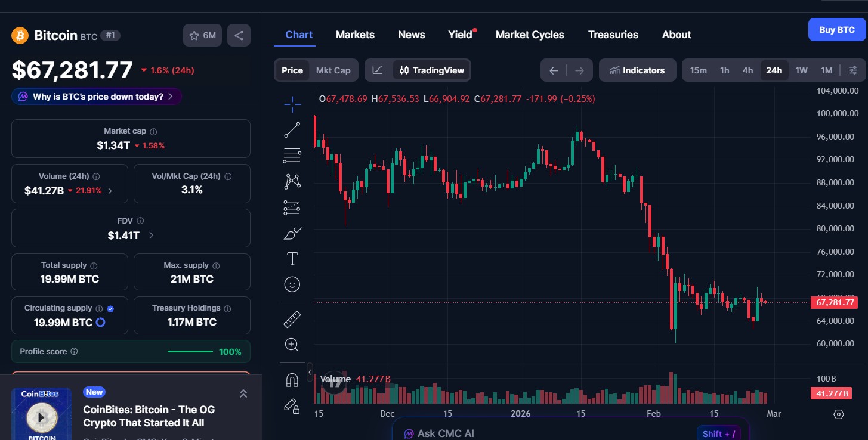868x440 pixels.
Task: Switch to the Markets tab
Action: [x=355, y=34]
